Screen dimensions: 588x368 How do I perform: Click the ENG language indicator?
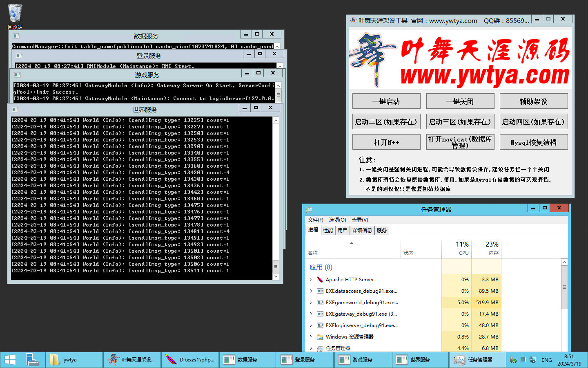point(546,360)
